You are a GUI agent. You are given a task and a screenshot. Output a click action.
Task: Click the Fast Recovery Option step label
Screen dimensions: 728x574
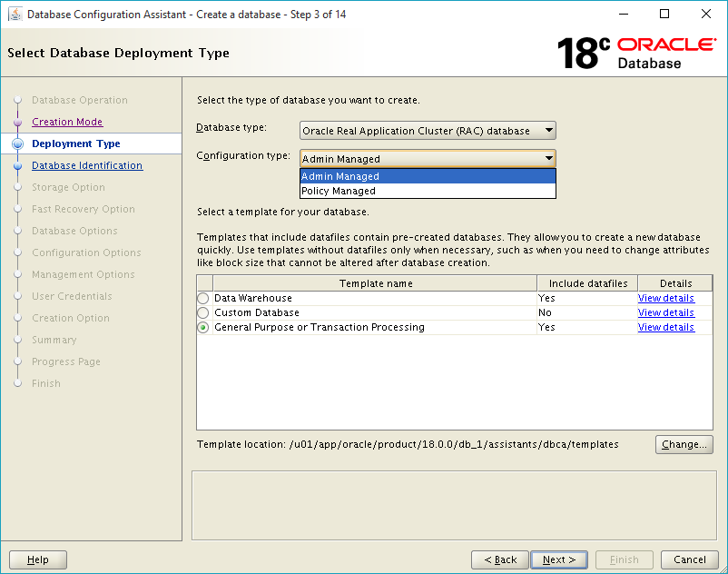[84, 209]
